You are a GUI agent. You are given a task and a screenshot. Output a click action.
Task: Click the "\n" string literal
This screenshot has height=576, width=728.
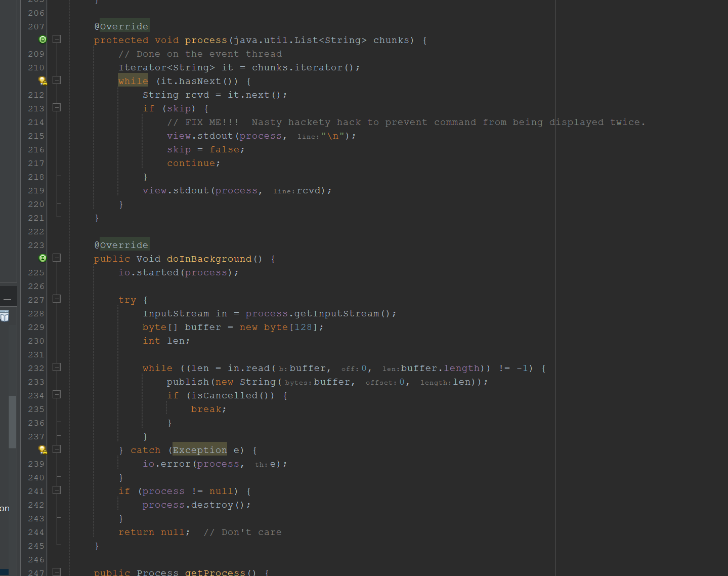(x=333, y=136)
